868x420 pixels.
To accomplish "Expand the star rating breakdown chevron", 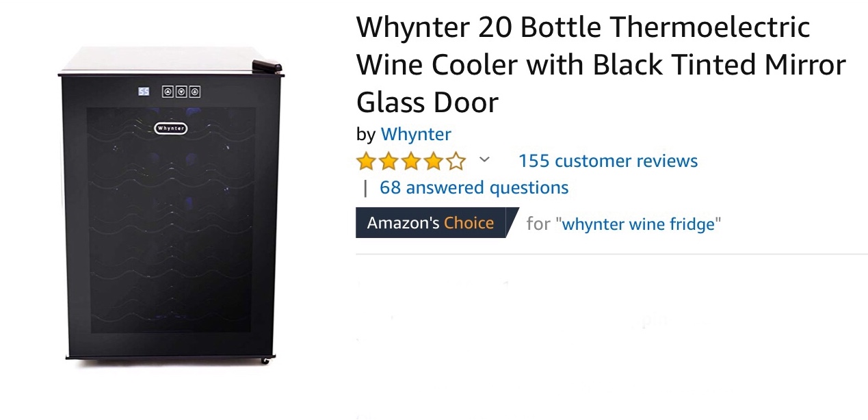I will pyautogui.click(x=484, y=160).
